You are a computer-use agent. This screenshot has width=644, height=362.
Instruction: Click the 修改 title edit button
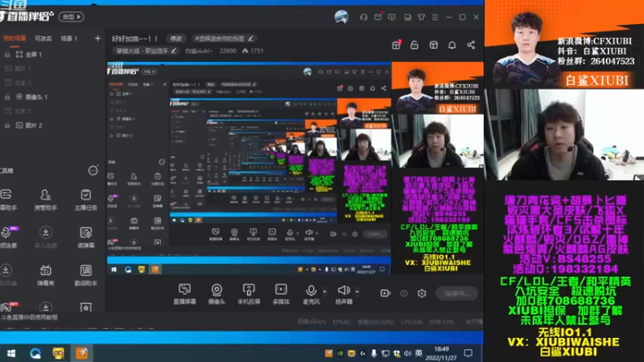coord(176,38)
